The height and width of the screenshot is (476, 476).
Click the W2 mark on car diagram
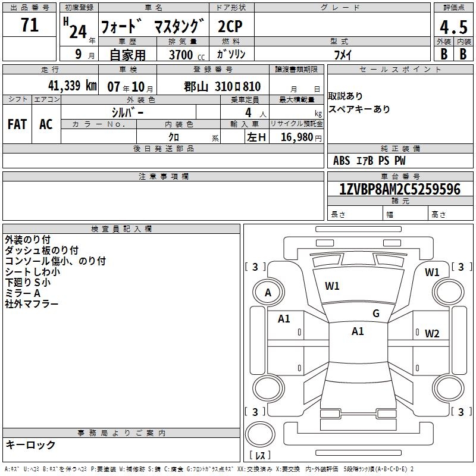[431, 333]
